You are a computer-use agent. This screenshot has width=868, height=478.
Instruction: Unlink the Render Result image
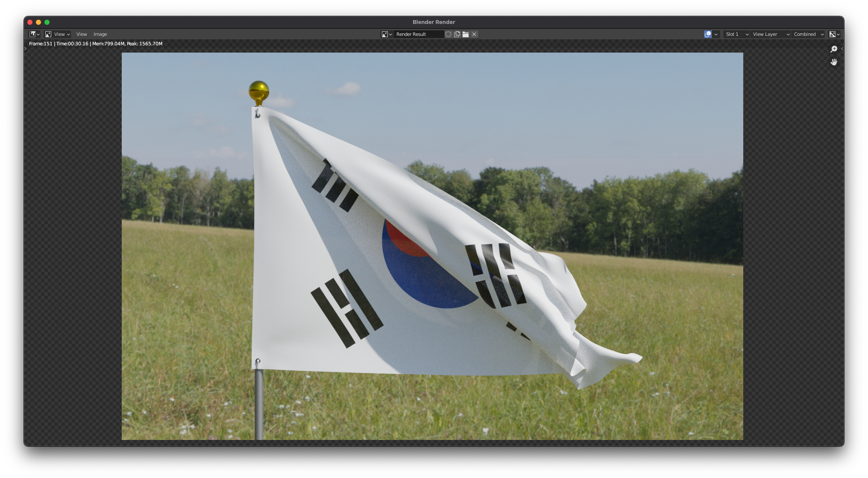(474, 34)
